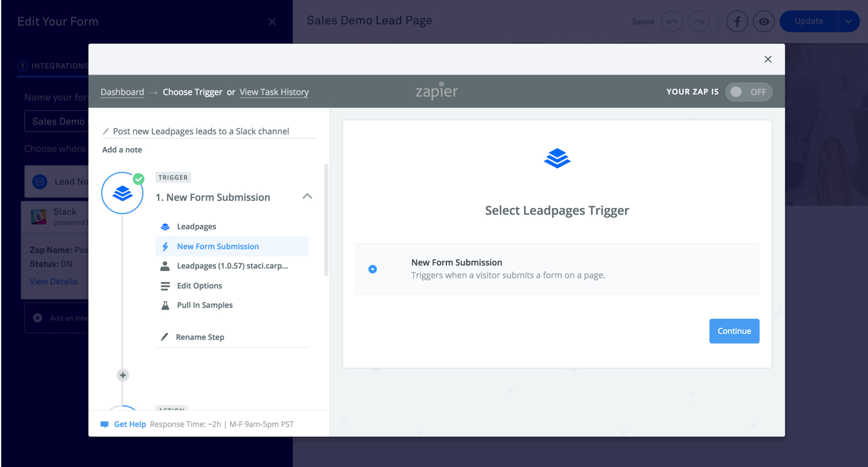Open Pull In Samples step

[x=232, y=305]
